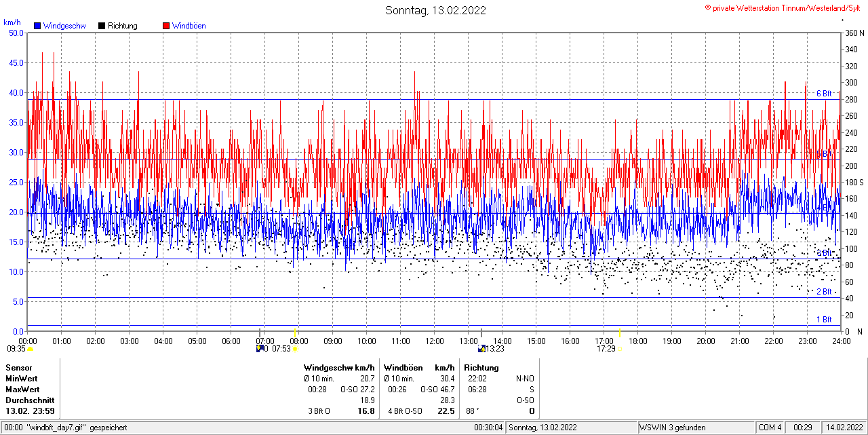Click the 06:00 time axis tick
This screenshot has width=868, height=435.
click(x=231, y=341)
